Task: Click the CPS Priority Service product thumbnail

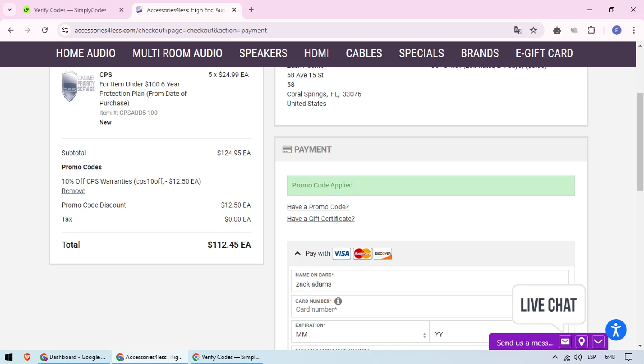Action: [78, 86]
